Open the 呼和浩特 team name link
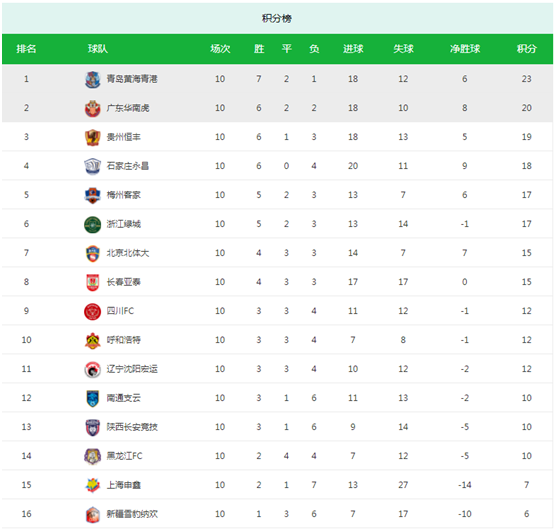The height and width of the screenshot is (531, 558). click(124, 340)
